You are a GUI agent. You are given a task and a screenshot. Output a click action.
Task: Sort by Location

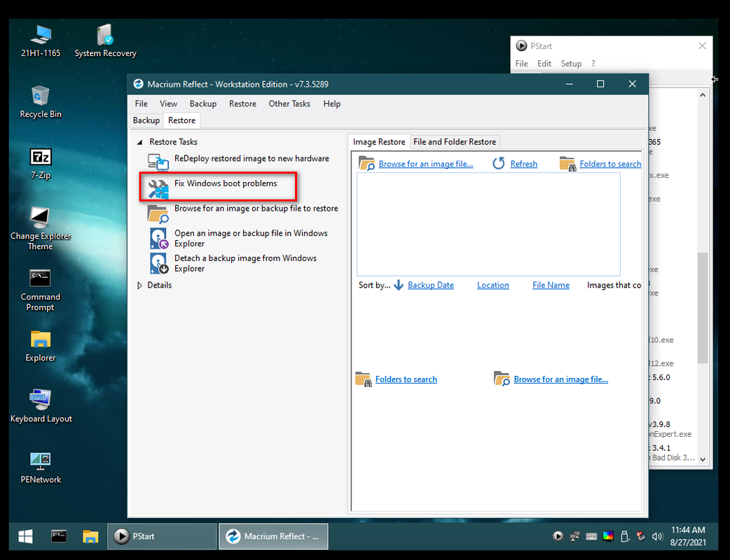(493, 285)
